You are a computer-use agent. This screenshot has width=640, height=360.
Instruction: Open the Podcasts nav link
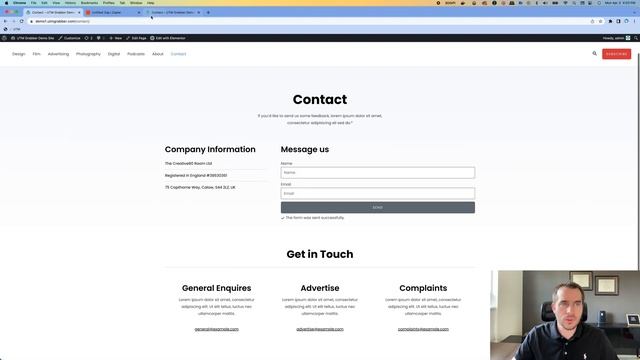pos(136,54)
